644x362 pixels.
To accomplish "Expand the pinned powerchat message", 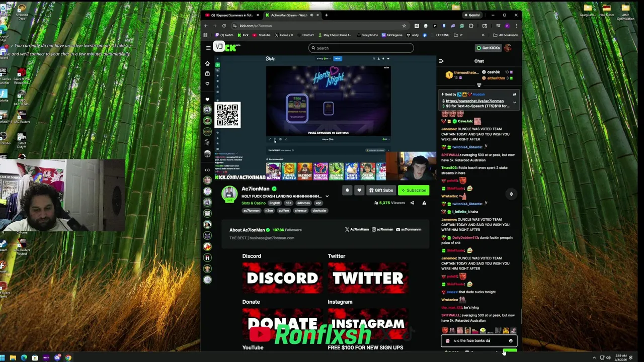I will [x=514, y=103].
